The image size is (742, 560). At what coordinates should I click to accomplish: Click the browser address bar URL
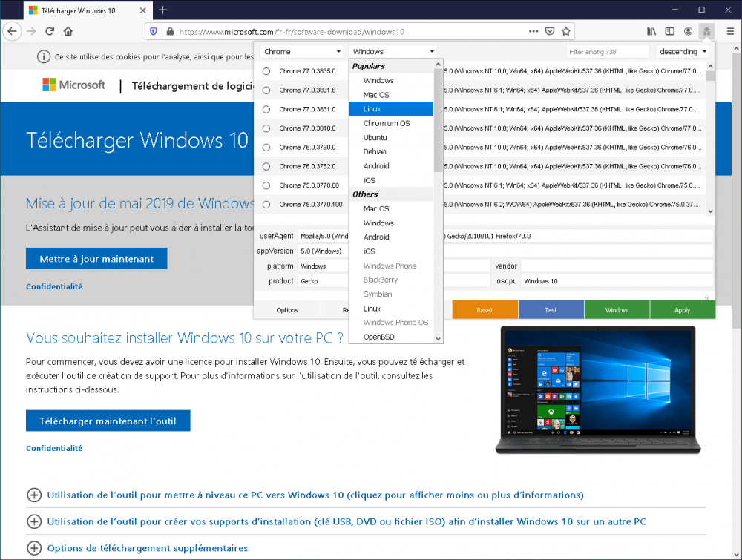(x=292, y=32)
